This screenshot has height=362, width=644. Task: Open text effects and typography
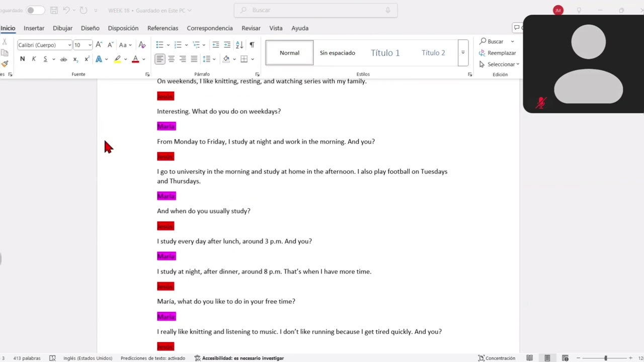click(x=99, y=59)
